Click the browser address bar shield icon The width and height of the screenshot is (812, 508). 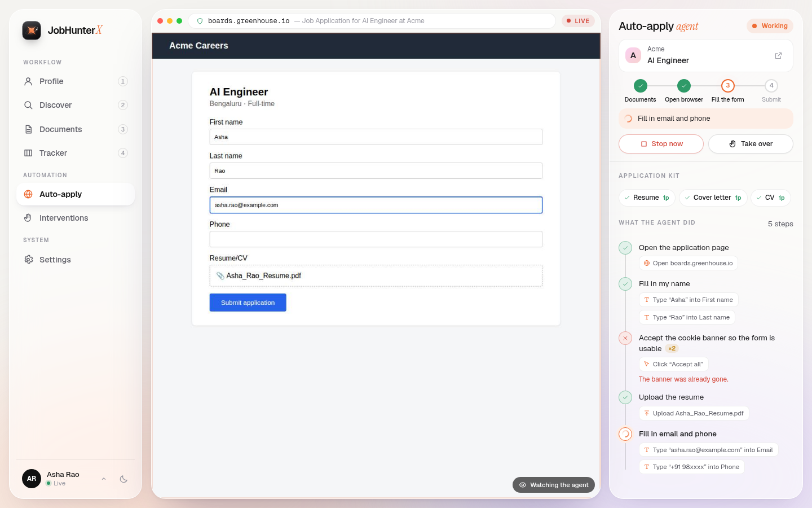click(x=200, y=21)
